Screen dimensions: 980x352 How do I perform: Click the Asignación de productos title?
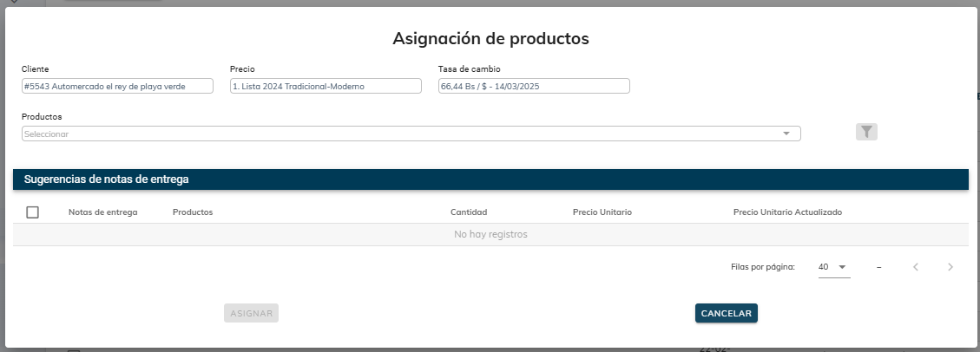490,38
